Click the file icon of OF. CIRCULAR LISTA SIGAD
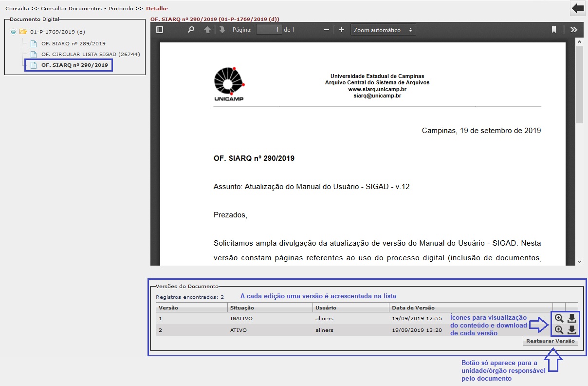 click(34, 54)
